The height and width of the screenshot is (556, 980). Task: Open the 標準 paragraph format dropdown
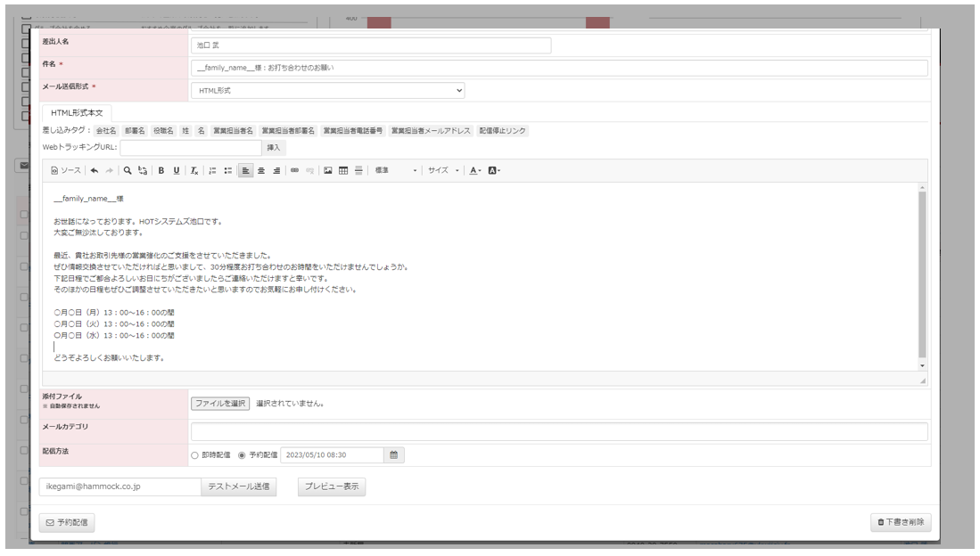click(396, 170)
